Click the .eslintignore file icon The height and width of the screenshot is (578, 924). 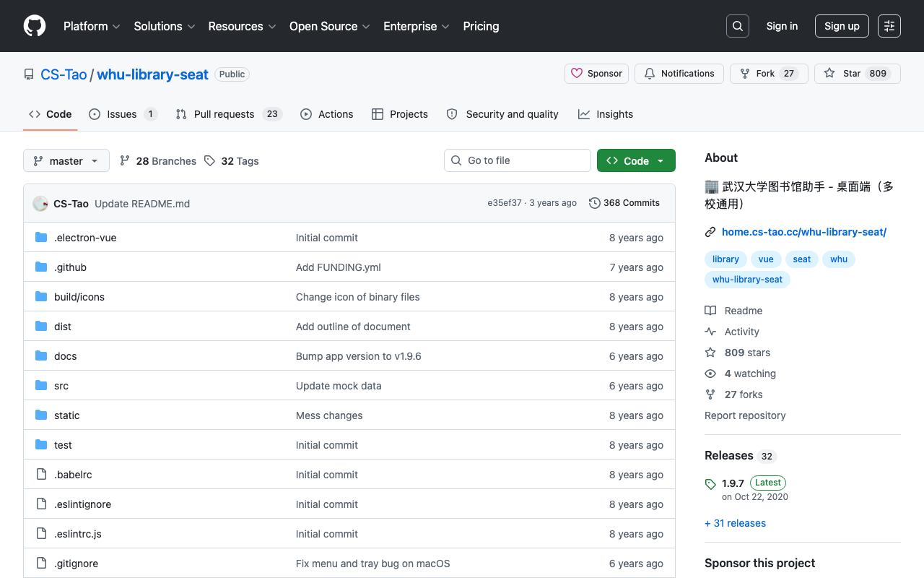tap(41, 504)
